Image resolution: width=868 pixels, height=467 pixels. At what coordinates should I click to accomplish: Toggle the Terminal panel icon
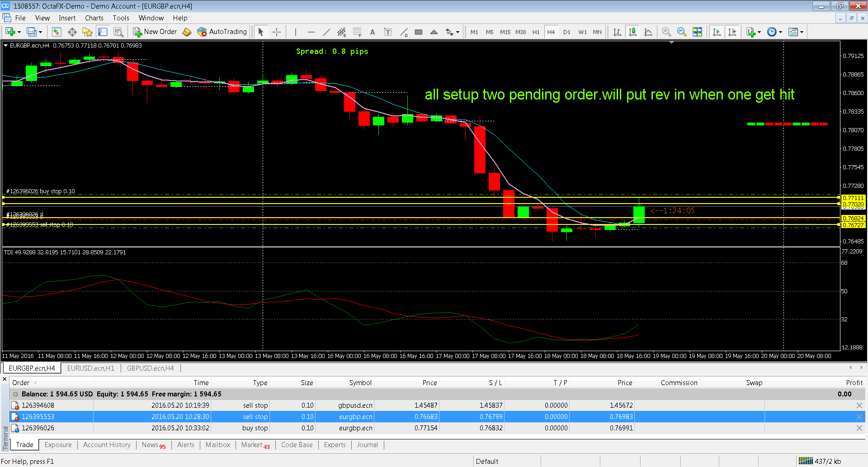tap(103, 32)
